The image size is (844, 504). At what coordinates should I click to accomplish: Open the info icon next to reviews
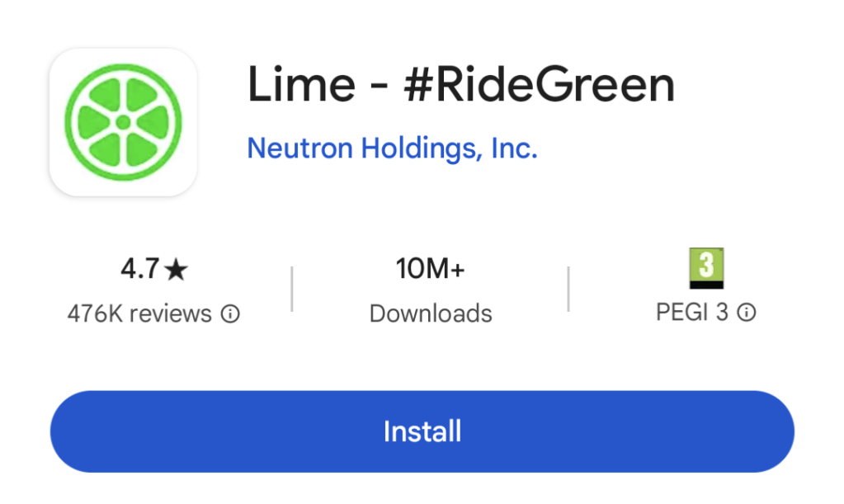pos(231,314)
